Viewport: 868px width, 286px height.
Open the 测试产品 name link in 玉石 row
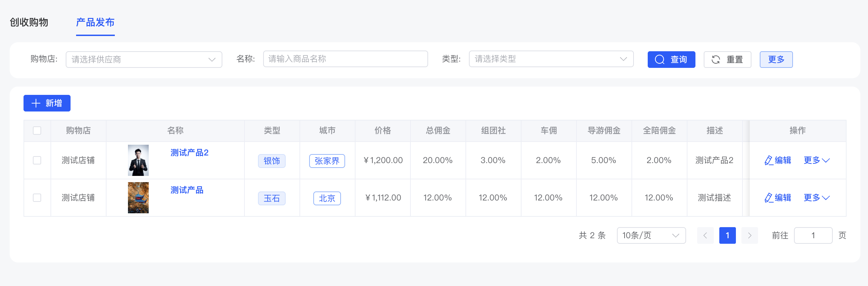click(x=187, y=190)
